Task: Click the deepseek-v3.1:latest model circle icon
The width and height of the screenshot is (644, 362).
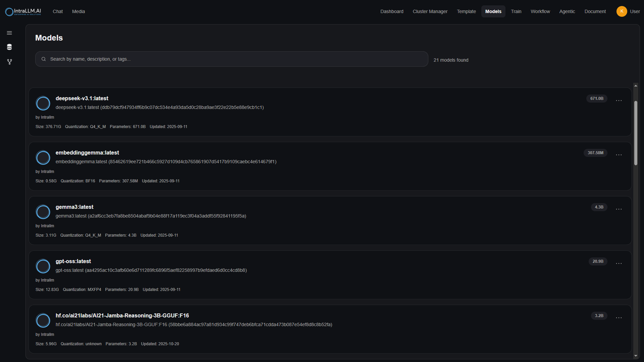Action: (x=43, y=103)
